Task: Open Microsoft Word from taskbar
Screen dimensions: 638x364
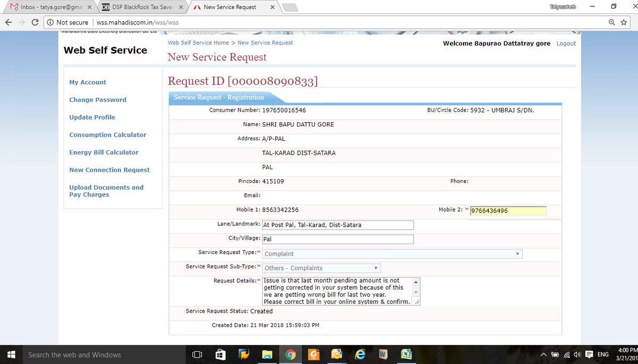Action: click(383, 354)
